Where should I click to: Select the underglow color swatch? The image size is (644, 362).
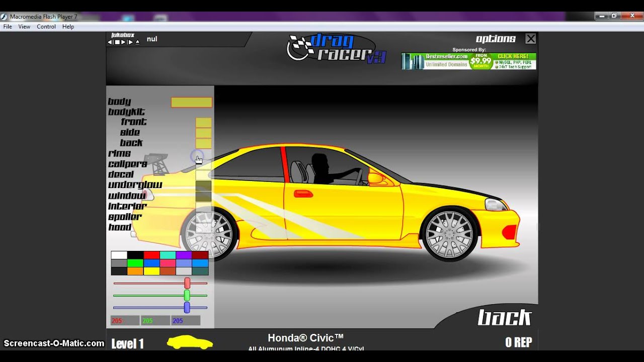click(x=203, y=186)
